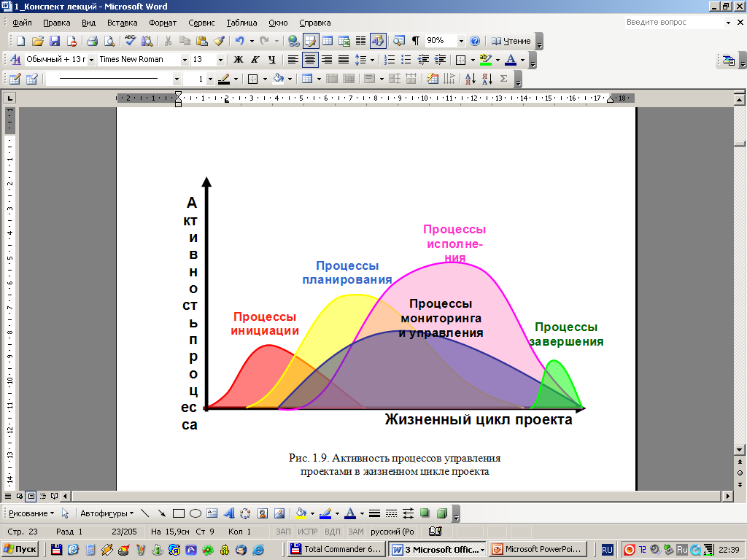
Task: Select the Line drawing tool
Action: click(x=145, y=513)
